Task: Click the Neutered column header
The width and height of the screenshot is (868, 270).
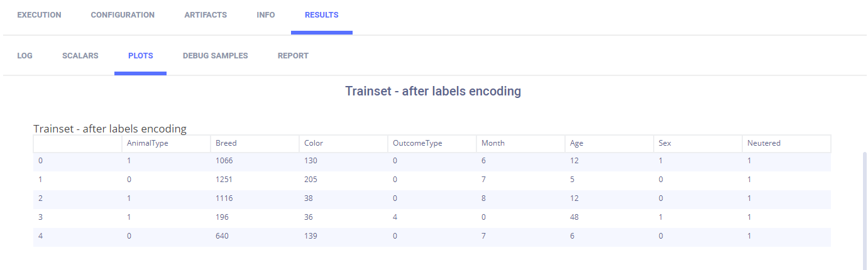Action: pyautogui.click(x=764, y=143)
